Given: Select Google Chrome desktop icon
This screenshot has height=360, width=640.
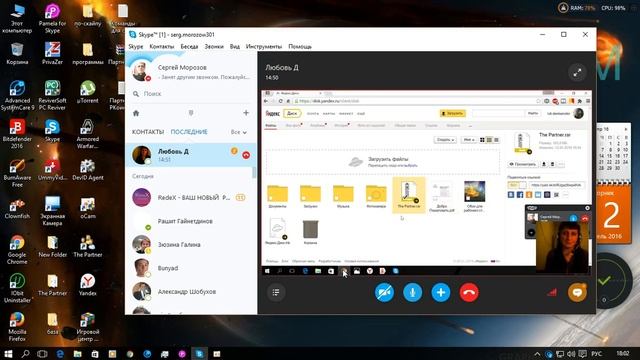Looking at the screenshot, I should tap(17, 249).
